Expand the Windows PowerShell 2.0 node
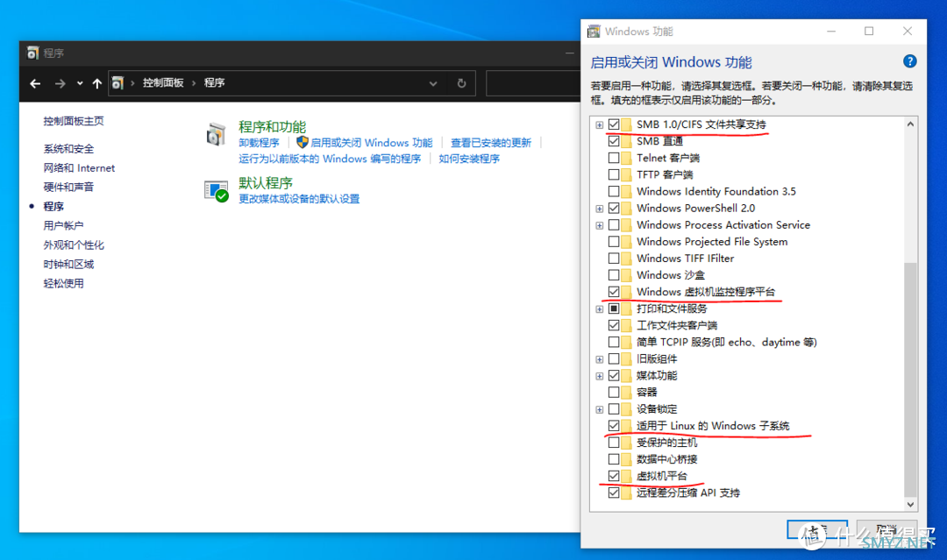 [x=599, y=209]
